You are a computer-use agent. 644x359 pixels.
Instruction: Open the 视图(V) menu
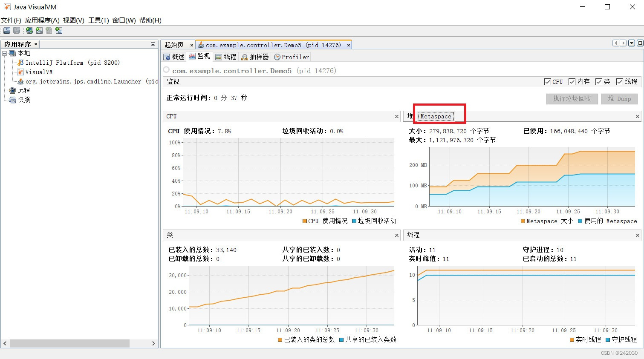pyautogui.click(x=73, y=20)
